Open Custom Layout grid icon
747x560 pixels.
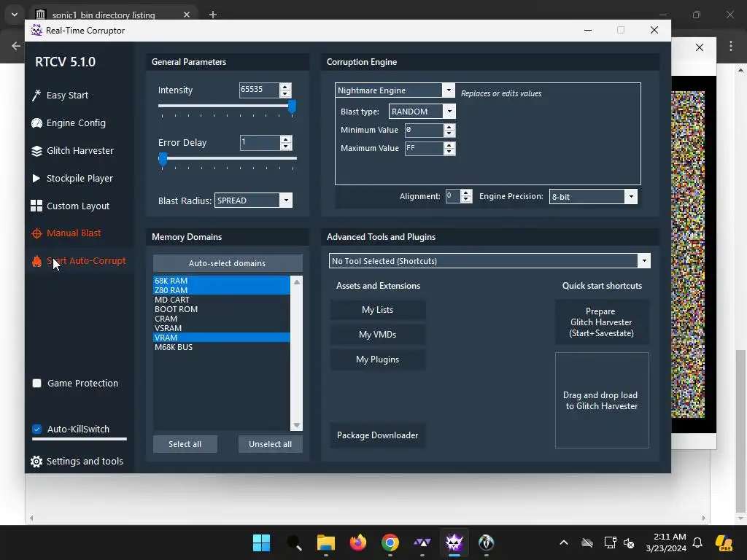click(x=36, y=206)
